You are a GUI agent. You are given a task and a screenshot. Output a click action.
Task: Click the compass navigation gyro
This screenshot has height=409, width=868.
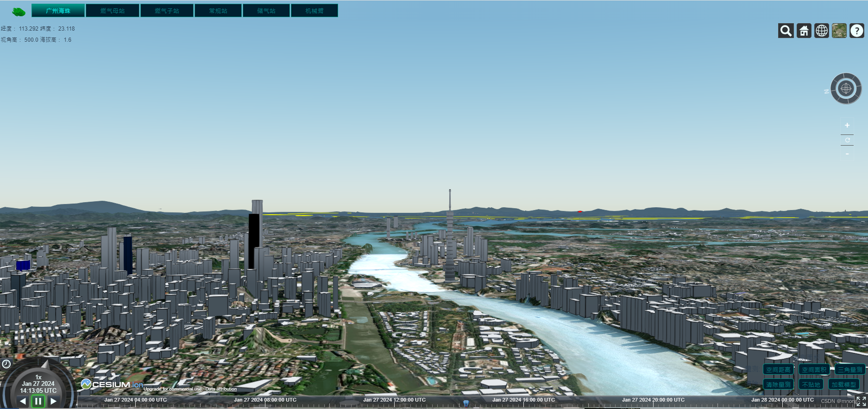point(846,89)
